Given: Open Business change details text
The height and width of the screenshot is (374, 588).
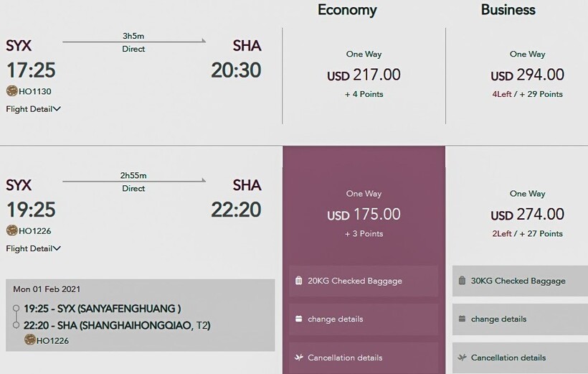Looking at the screenshot, I should click(498, 319).
